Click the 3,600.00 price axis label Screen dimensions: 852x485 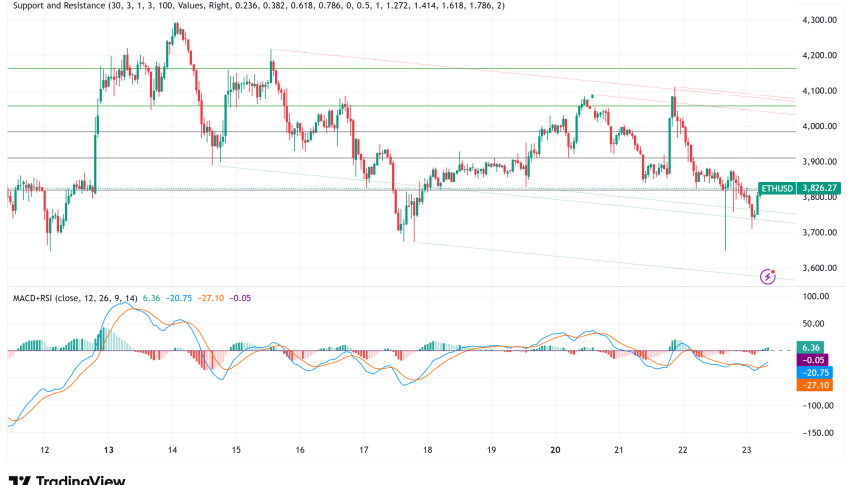[x=821, y=268]
